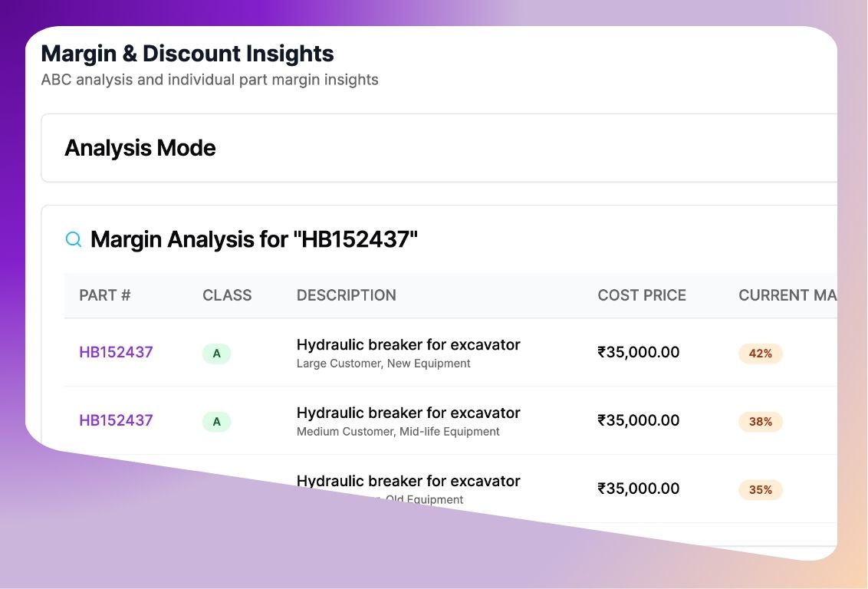Click the Margin & Discount Insights page title

pyautogui.click(x=187, y=54)
